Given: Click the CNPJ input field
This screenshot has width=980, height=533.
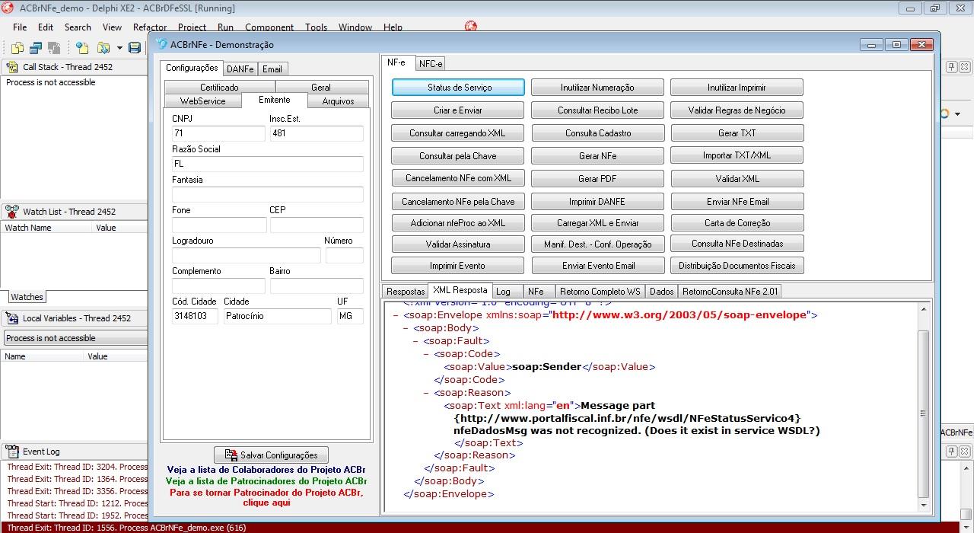Looking at the screenshot, I should pos(218,133).
